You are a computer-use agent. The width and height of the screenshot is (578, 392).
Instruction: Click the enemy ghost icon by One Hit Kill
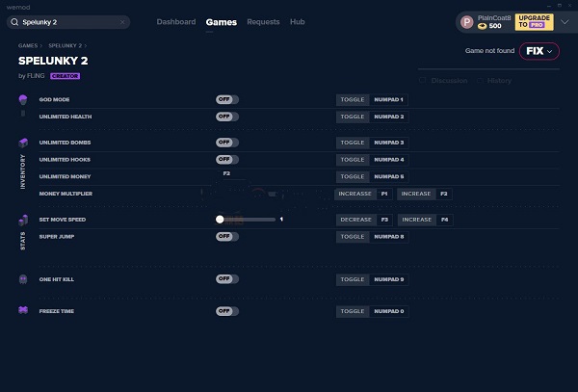pyautogui.click(x=23, y=279)
